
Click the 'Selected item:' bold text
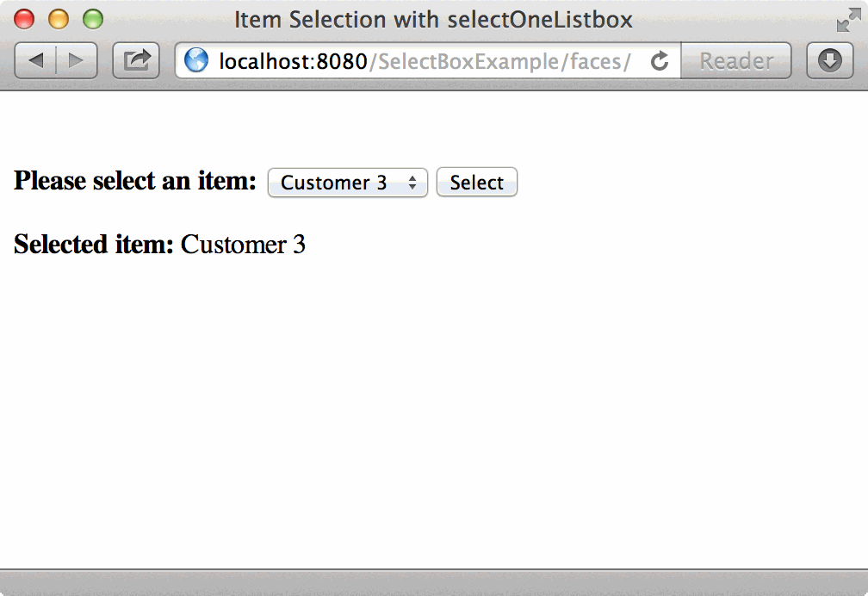(94, 245)
